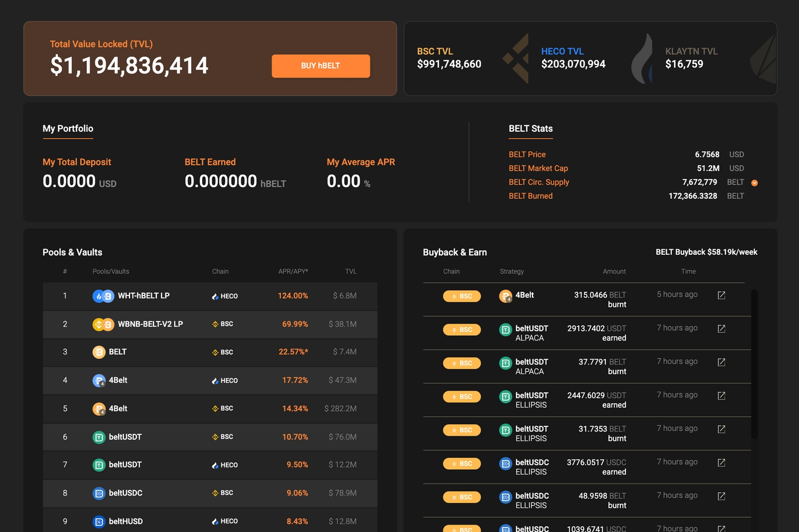This screenshot has height=532, width=799.
Task: Click BSC badge in the 2913.7402 USDT row
Action: 462,330
